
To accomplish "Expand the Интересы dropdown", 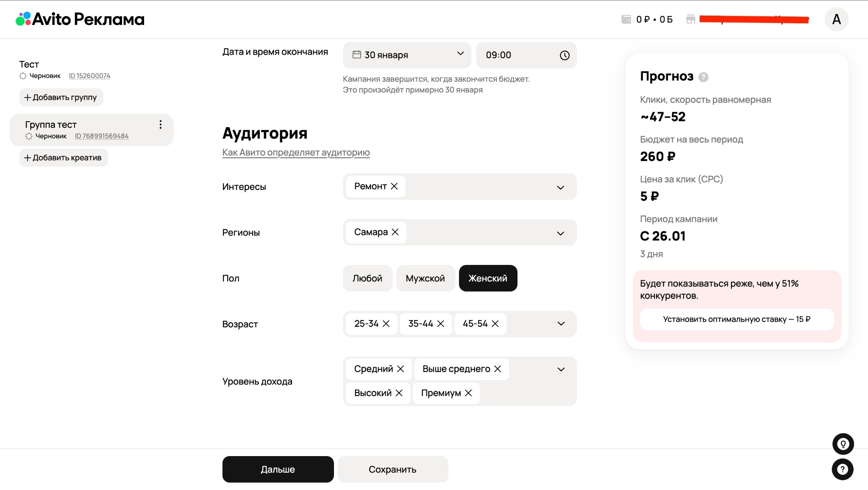I will click(560, 187).
